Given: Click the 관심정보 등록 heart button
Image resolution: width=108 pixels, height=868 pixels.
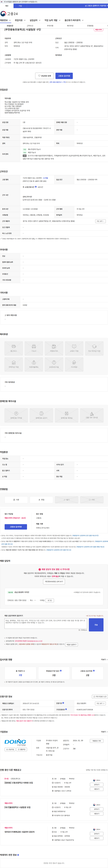Looking at the screenshot, I should 44,76.
